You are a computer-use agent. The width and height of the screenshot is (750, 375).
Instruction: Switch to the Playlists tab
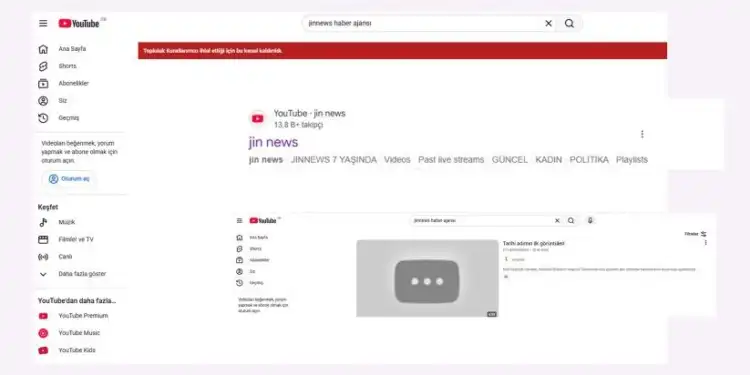631,160
